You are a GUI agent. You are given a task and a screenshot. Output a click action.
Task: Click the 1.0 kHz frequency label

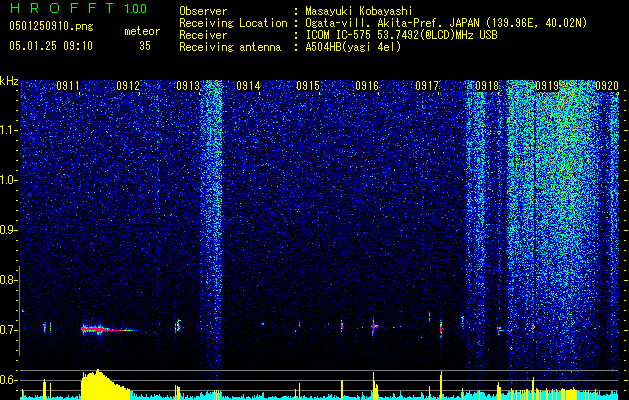pos(8,180)
